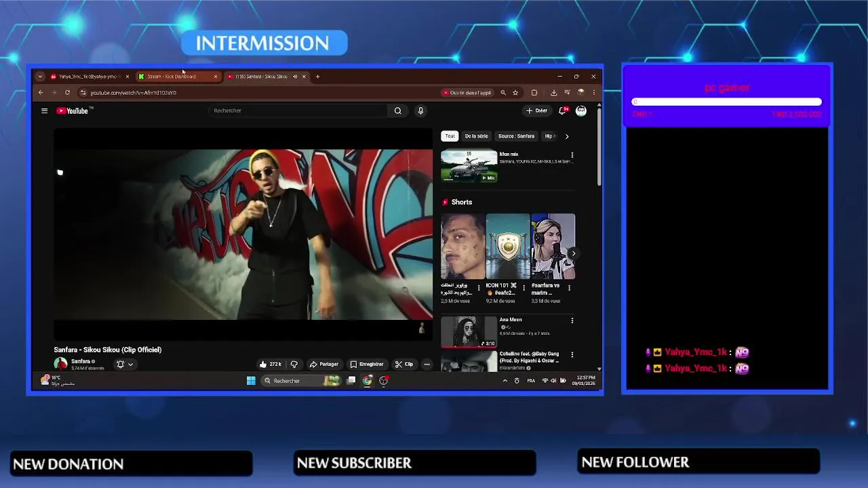Open the Sanfara channel name link

point(81,361)
